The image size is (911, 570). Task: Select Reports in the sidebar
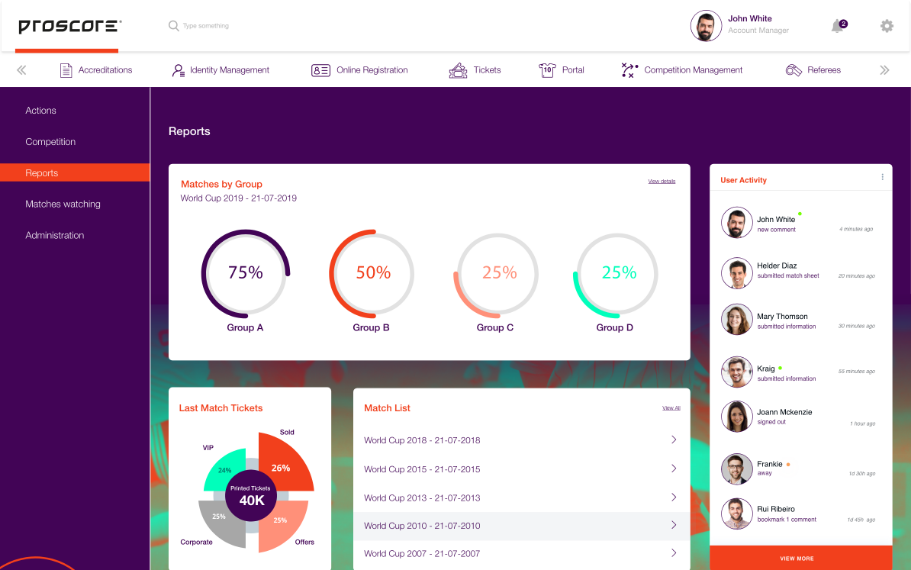[x=75, y=173]
